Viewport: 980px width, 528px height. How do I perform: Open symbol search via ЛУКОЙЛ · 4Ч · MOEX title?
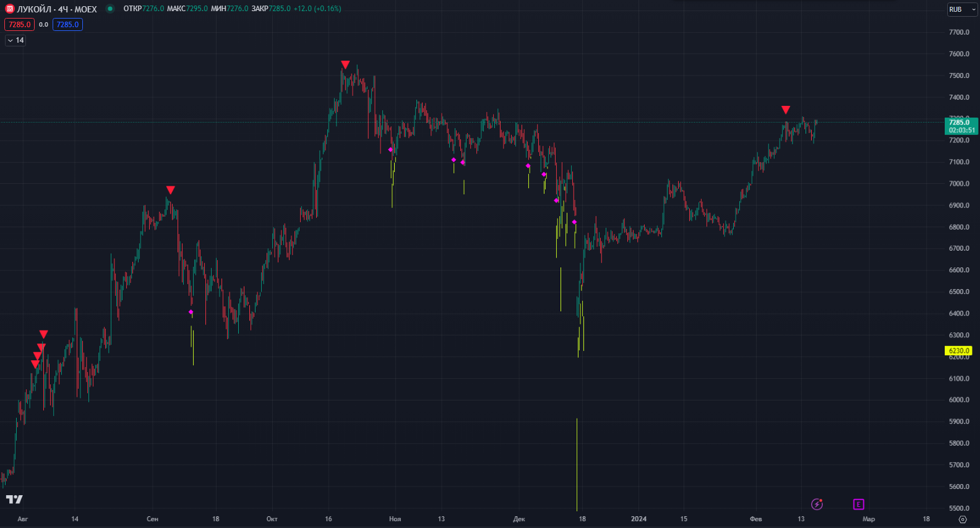pos(57,9)
